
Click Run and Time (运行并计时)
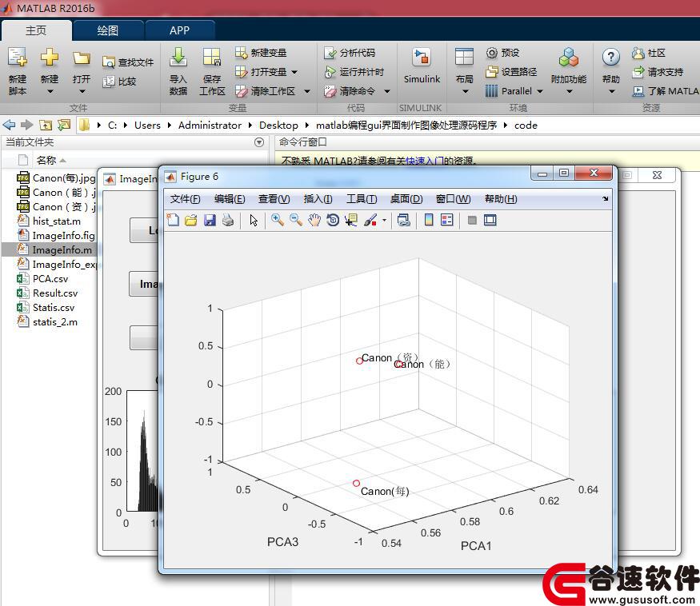(354, 72)
